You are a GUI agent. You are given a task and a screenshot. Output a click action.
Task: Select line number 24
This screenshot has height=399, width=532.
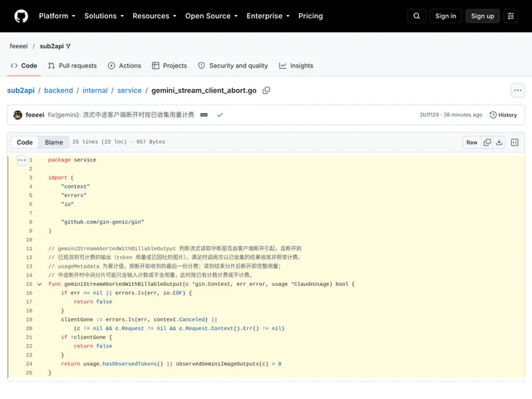coord(29,364)
